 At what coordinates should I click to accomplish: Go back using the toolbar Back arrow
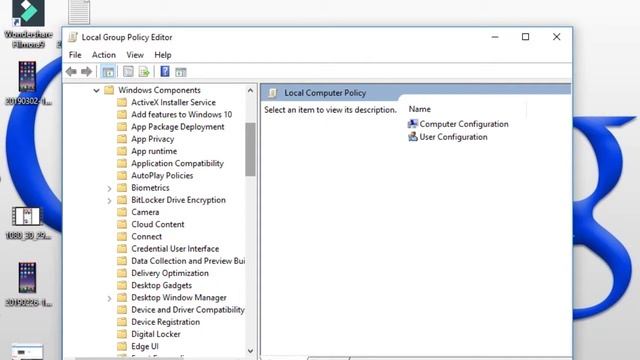pyautogui.click(x=71, y=72)
